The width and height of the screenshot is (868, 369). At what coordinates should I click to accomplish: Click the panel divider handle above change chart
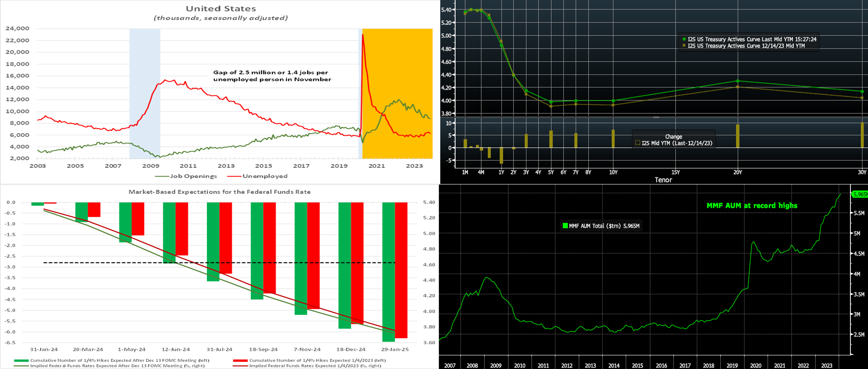(x=656, y=117)
